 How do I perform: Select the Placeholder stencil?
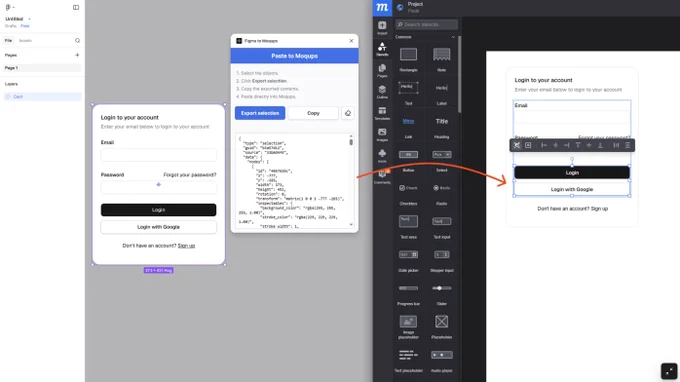441,321
